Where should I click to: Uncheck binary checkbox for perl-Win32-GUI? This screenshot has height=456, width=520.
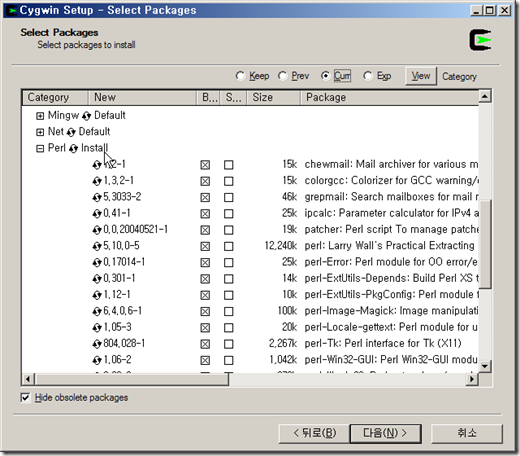point(205,360)
